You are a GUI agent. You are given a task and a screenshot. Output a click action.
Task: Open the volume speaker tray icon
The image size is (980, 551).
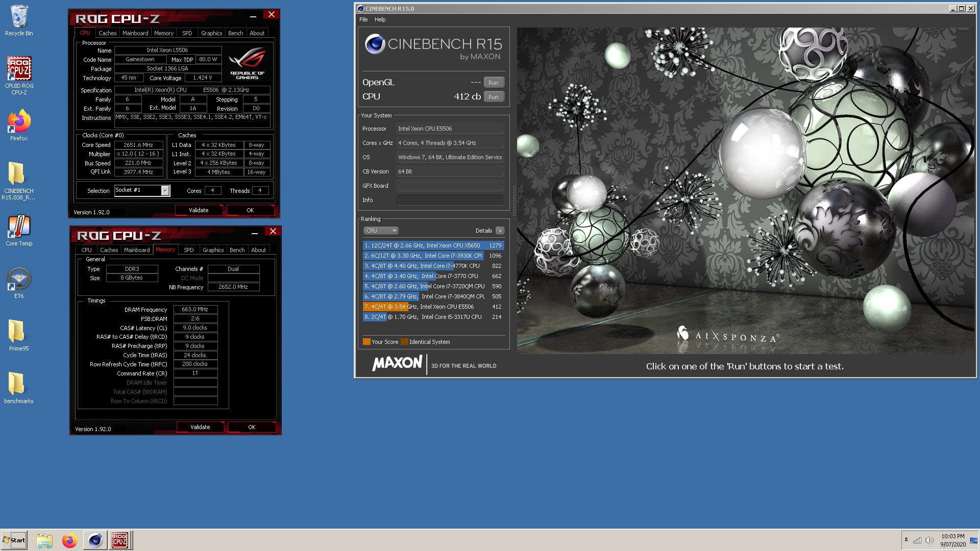[x=929, y=540]
